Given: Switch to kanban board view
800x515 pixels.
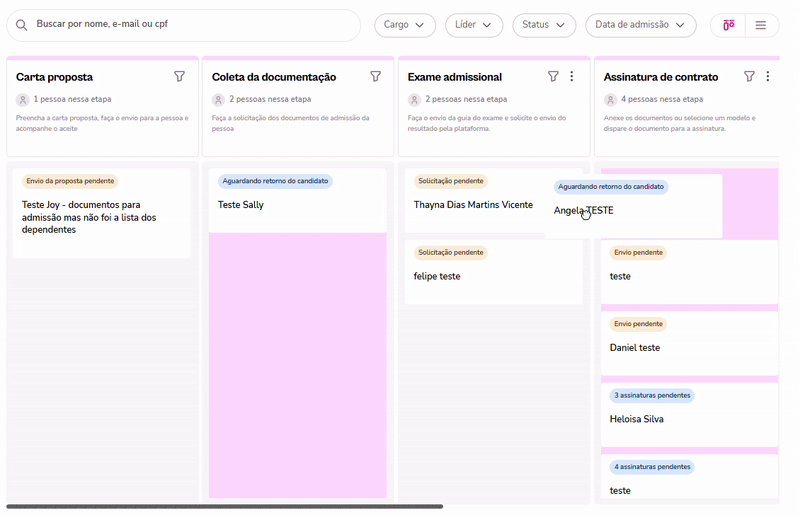Looking at the screenshot, I should point(729,25).
